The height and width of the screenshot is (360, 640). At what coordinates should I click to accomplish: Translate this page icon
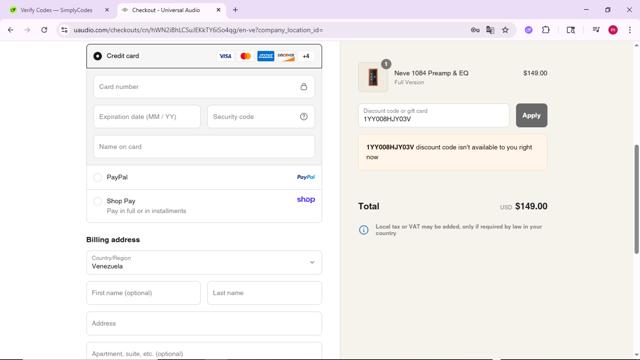tap(490, 30)
